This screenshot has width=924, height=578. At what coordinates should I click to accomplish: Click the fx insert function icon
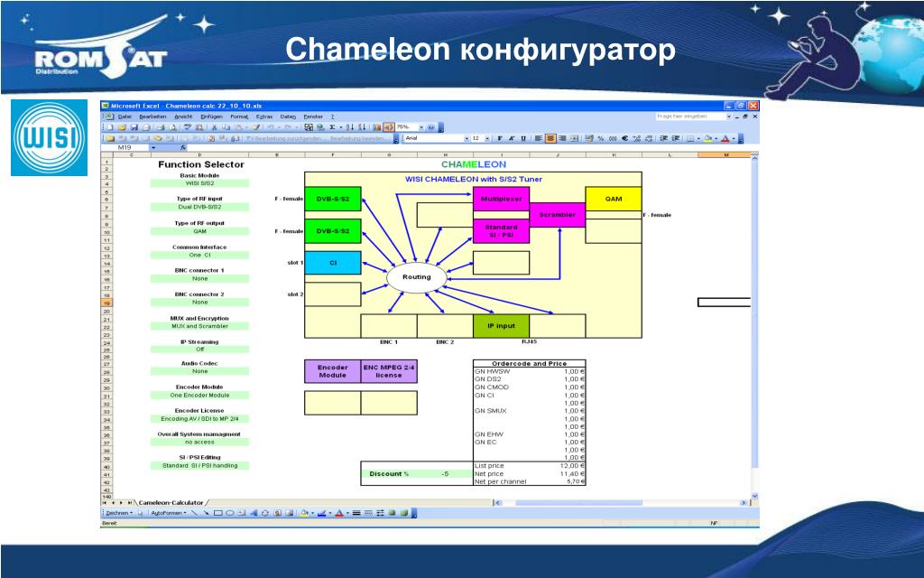pos(183,147)
